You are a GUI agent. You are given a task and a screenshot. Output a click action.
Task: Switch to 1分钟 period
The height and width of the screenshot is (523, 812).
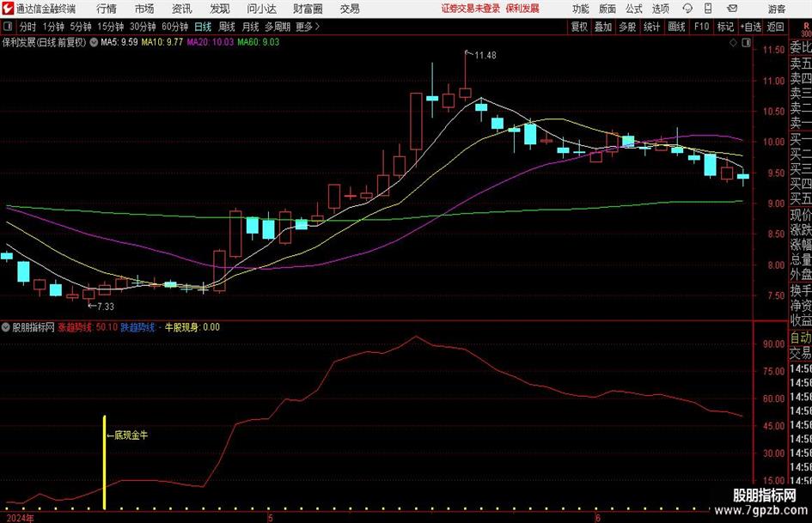click(x=53, y=27)
